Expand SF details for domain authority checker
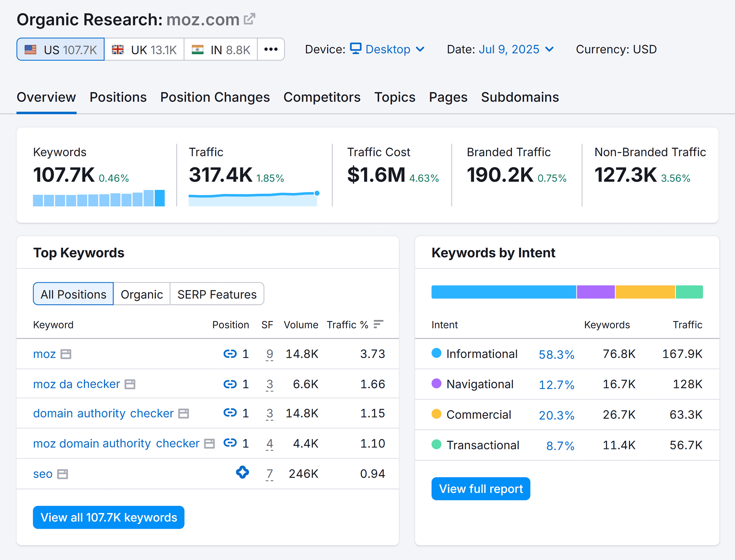This screenshot has height=560, width=735. pyautogui.click(x=270, y=413)
